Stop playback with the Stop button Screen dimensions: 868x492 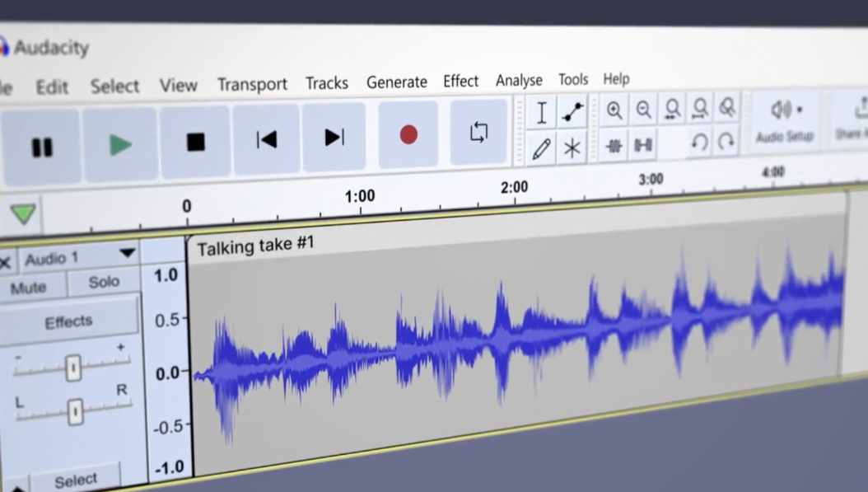point(195,141)
